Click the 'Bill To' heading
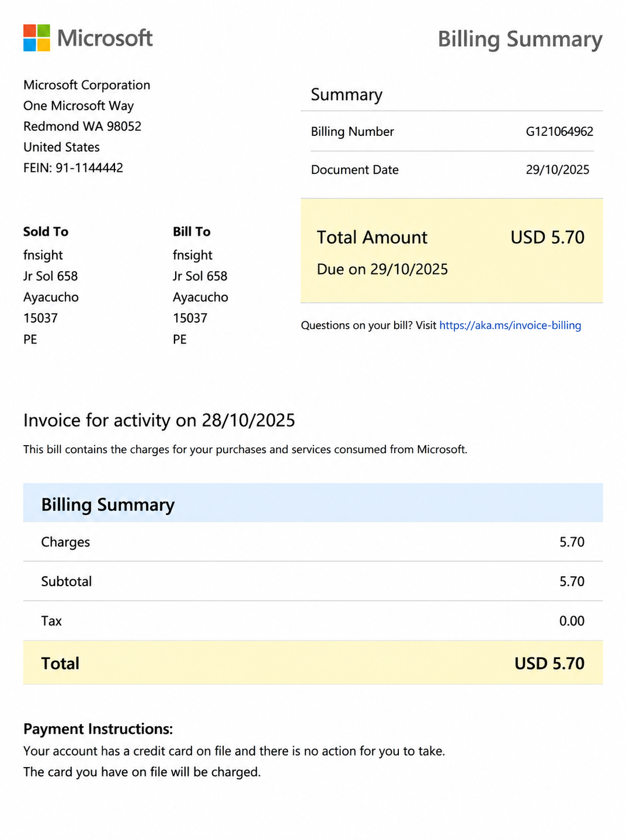This screenshot has width=626, height=840. click(x=191, y=232)
